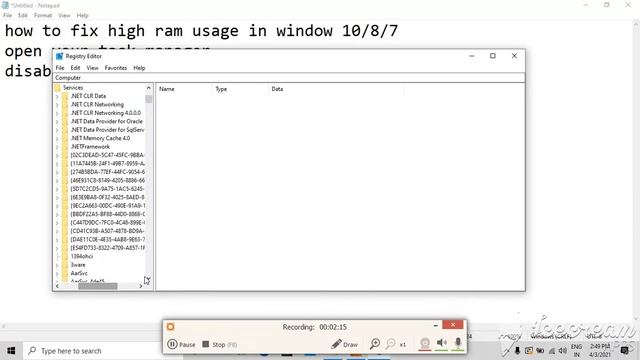Toggle system sound speaker in recorder bar
The image size is (640, 360).
coord(442,343)
